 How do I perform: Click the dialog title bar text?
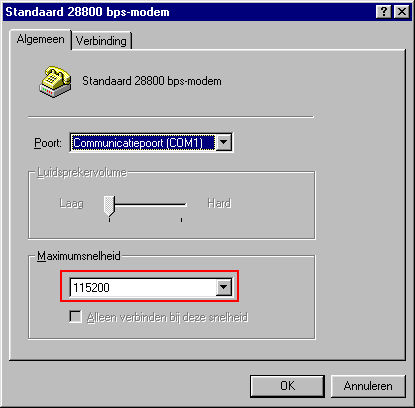click(87, 12)
